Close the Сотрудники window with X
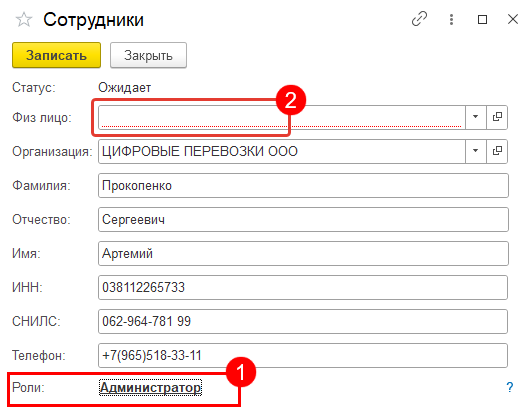This screenshot has height=418, width=532. click(x=513, y=19)
